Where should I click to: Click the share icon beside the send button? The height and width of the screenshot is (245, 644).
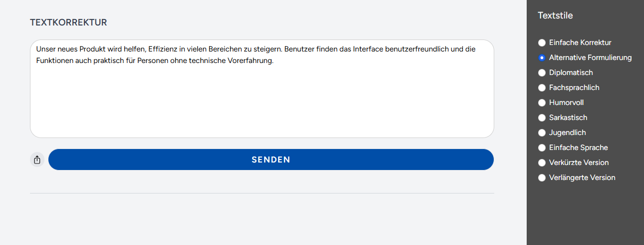(37, 160)
